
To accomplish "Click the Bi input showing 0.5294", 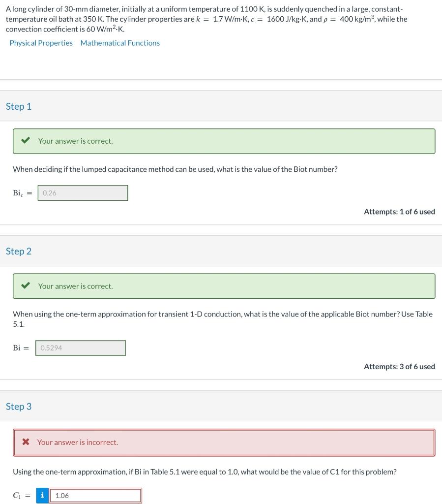I will click(80, 348).
